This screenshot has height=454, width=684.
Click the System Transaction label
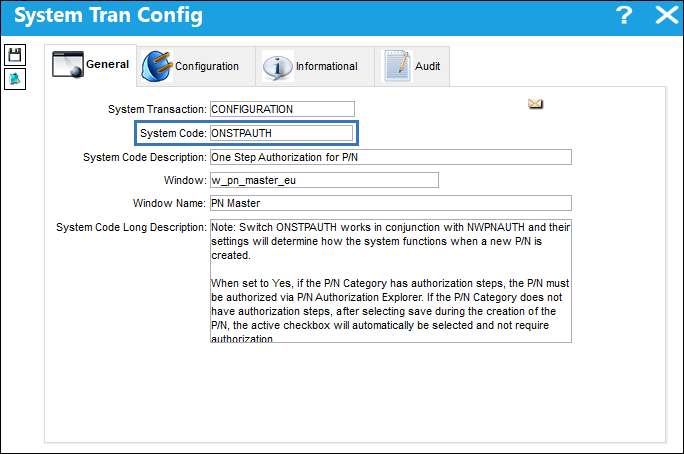tap(157, 109)
